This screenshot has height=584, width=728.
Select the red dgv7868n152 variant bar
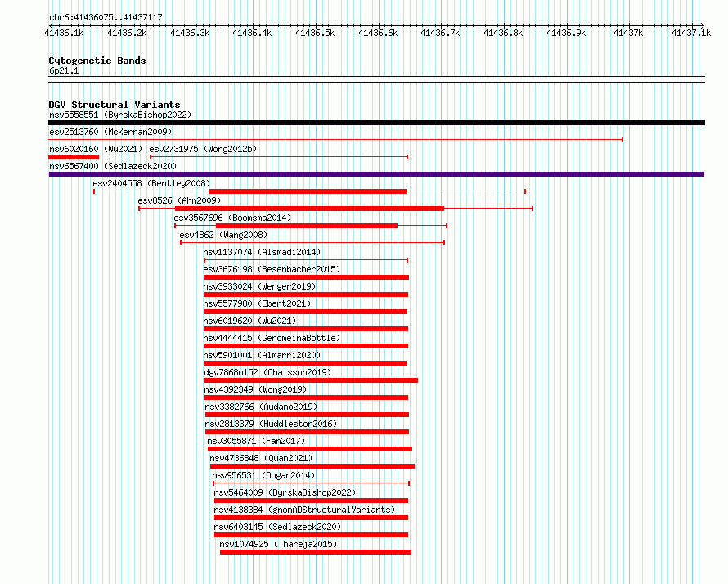(x=311, y=380)
